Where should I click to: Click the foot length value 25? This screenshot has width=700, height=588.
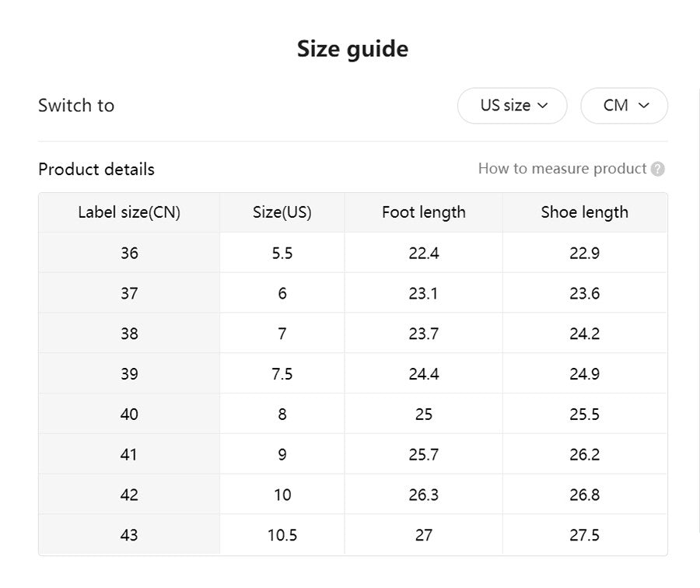(423, 415)
